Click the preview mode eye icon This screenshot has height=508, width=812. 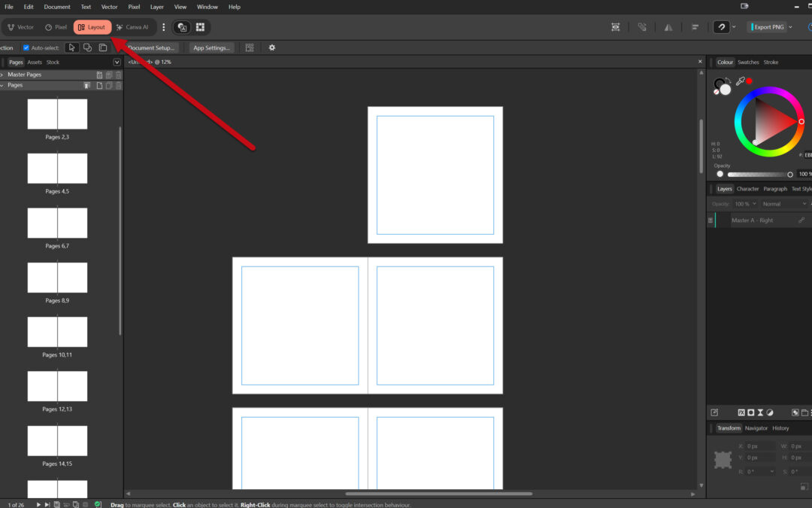[x=615, y=27]
